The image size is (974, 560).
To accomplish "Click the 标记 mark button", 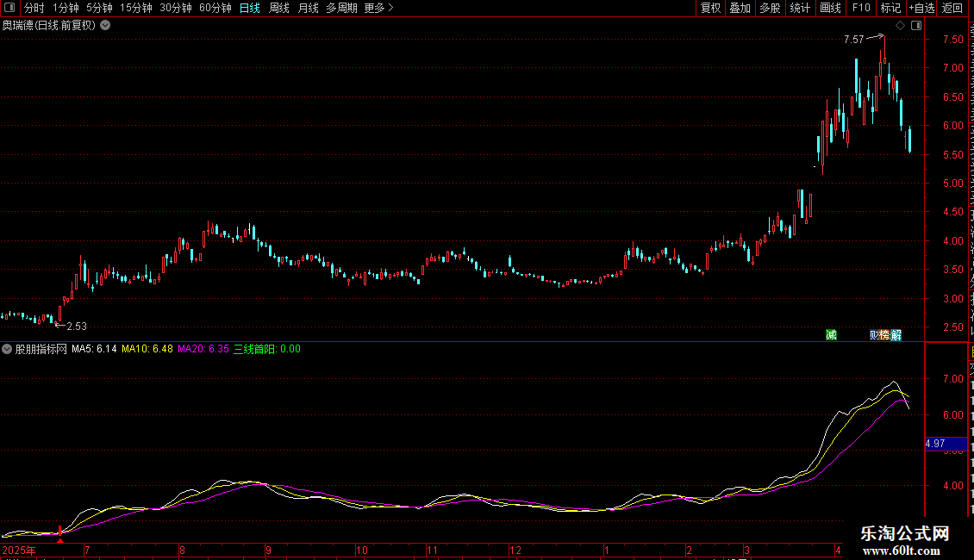I will click(x=890, y=8).
